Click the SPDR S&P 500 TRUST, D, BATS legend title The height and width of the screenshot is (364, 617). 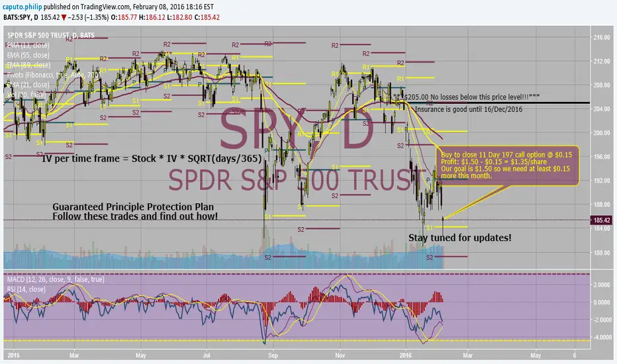(51, 36)
